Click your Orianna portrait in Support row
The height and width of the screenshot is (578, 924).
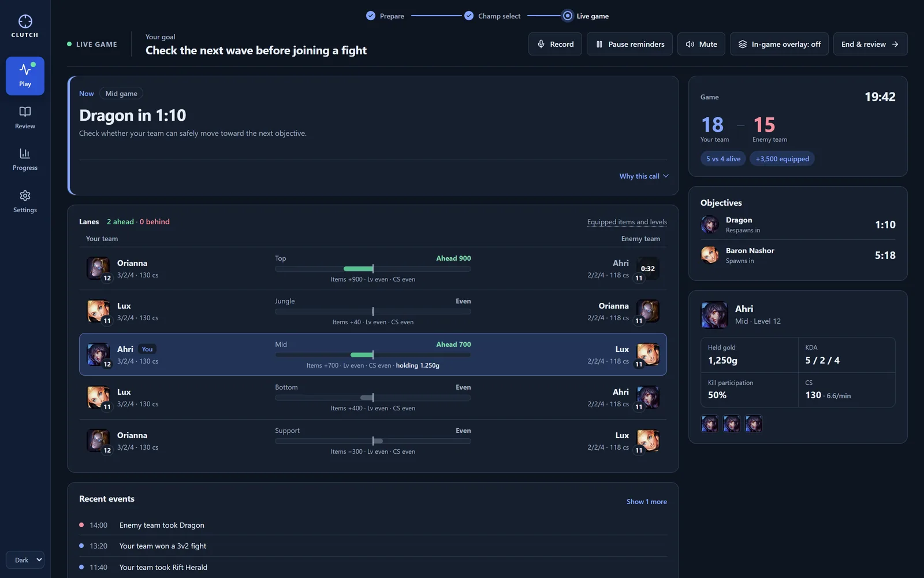tap(98, 440)
